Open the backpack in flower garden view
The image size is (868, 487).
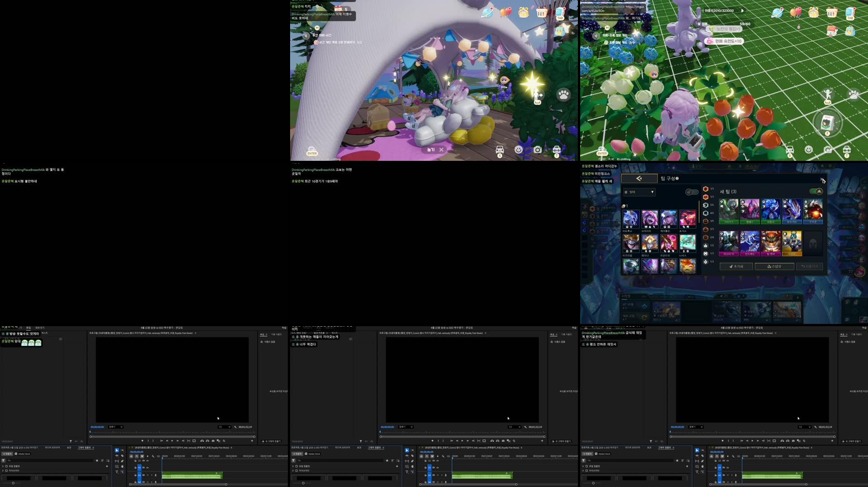(850, 31)
